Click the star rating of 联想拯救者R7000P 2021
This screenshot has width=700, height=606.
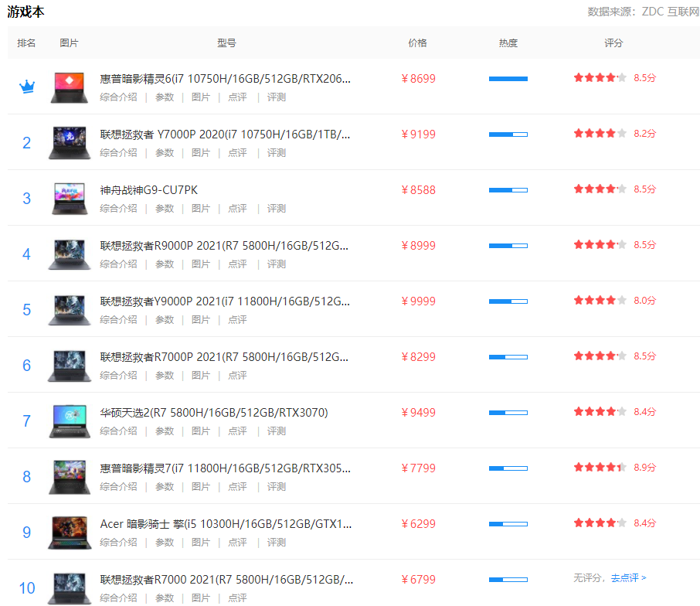(600, 355)
